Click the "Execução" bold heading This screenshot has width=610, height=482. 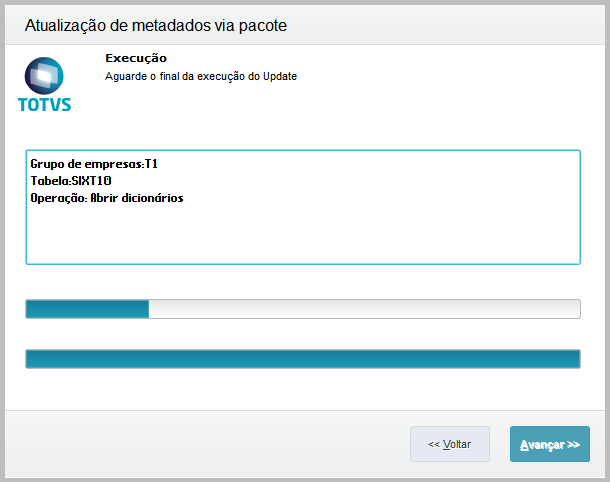click(x=136, y=58)
